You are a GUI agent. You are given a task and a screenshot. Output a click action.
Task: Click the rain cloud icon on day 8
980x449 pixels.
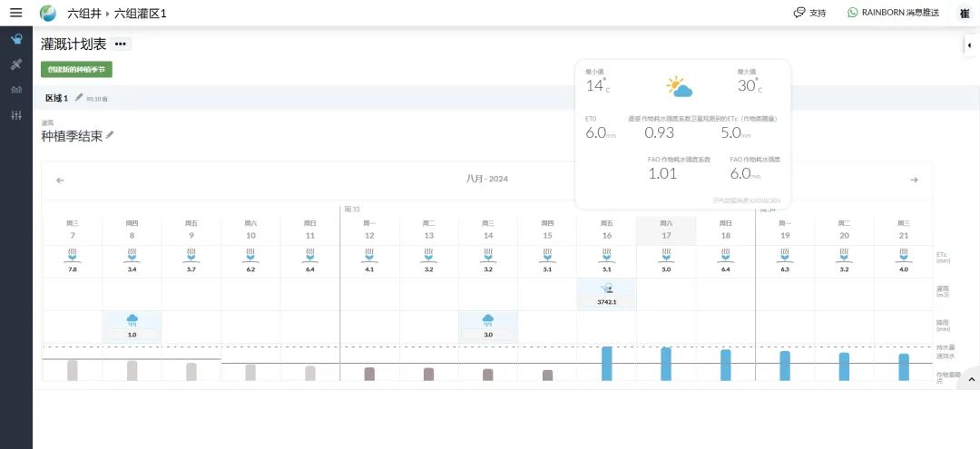tap(132, 321)
